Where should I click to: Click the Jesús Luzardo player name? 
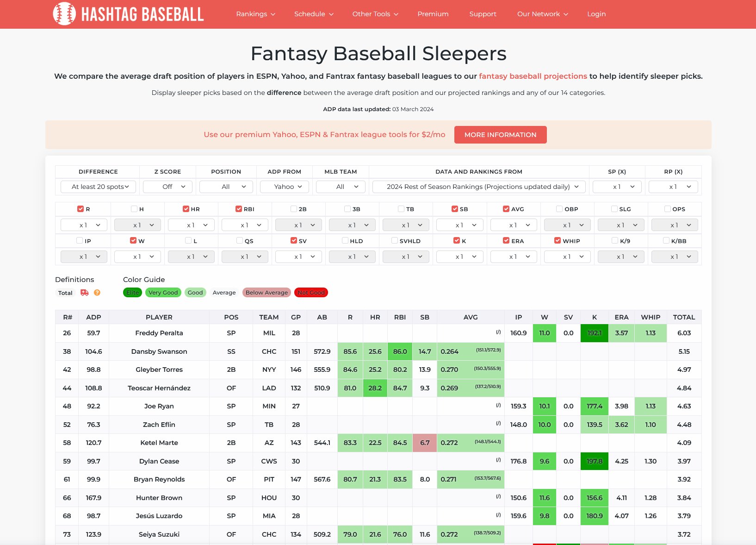coord(159,516)
